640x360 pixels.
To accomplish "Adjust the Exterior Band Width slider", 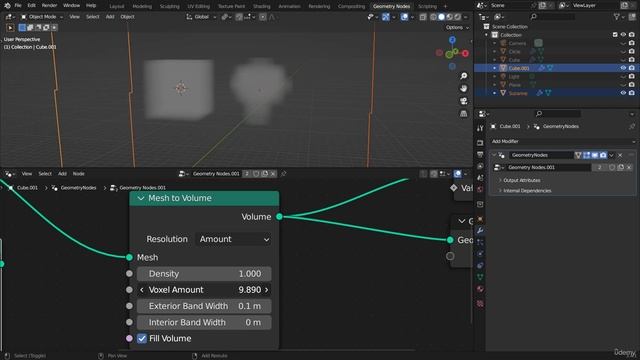I will tap(204, 306).
